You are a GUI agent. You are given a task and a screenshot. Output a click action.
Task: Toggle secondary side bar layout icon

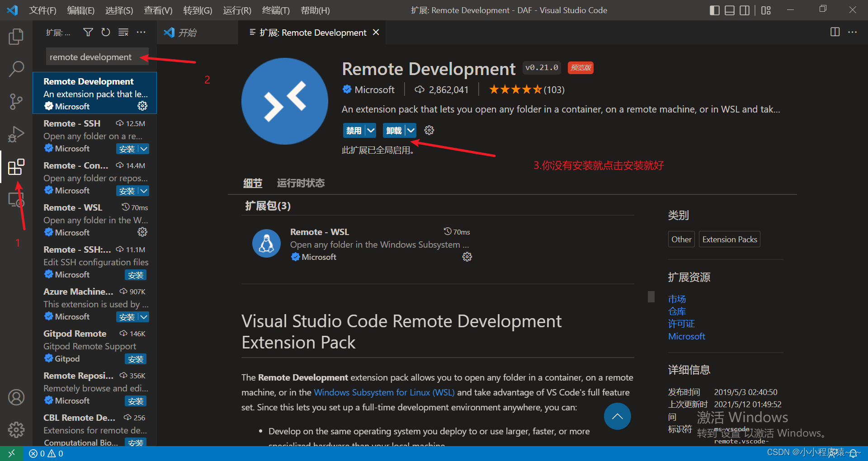pyautogui.click(x=745, y=10)
